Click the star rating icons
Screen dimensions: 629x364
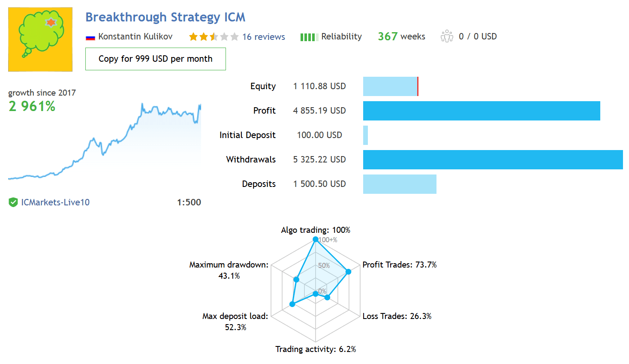pyautogui.click(x=214, y=37)
